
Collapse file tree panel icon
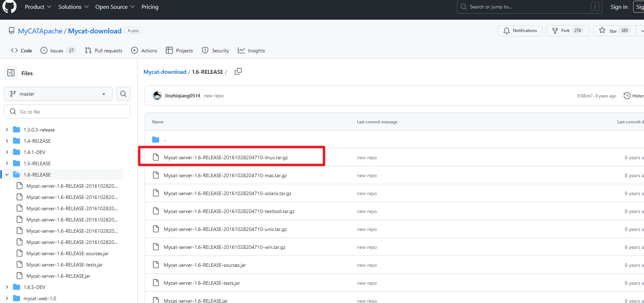point(11,73)
